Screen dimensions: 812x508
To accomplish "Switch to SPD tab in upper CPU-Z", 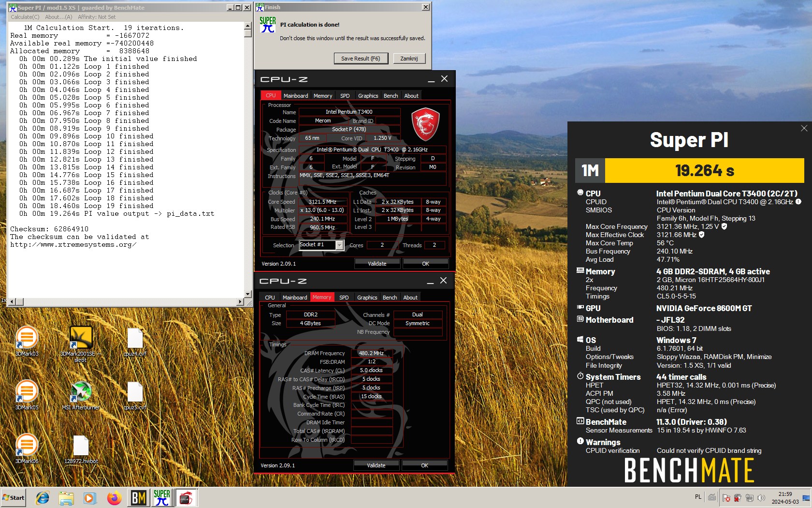I will 345,96.
